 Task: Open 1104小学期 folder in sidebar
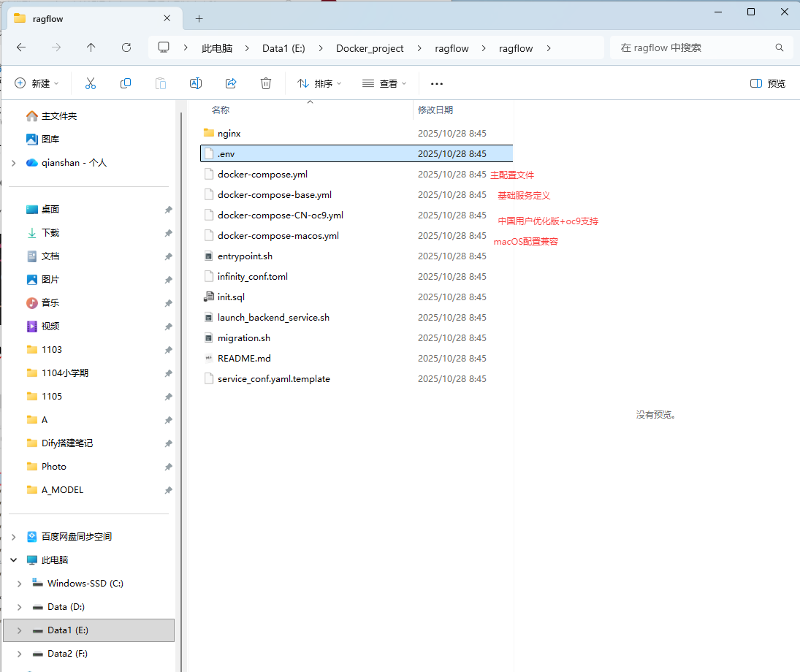click(57, 373)
